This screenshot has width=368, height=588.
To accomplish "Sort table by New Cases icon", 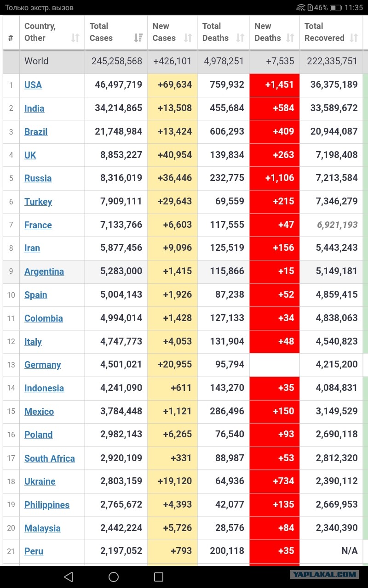I will (x=188, y=38).
